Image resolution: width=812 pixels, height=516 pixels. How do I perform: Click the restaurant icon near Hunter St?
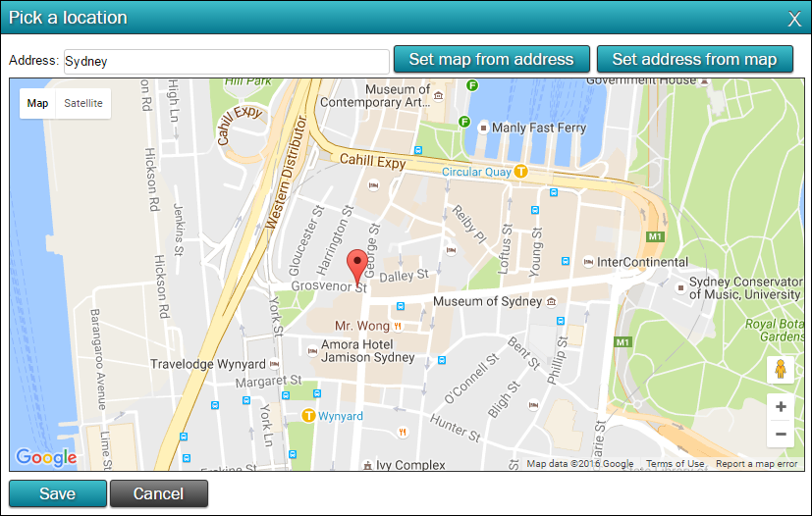(x=403, y=432)
